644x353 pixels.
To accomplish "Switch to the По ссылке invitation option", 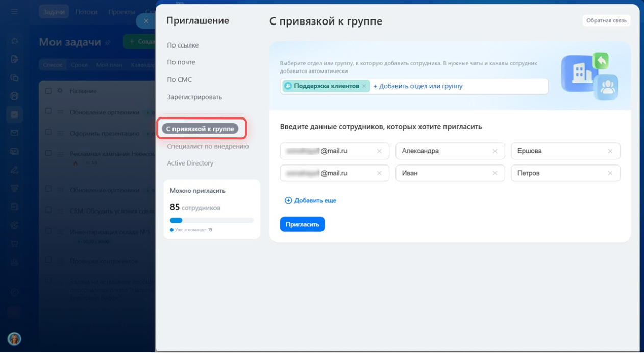I will tap(183, 45).
